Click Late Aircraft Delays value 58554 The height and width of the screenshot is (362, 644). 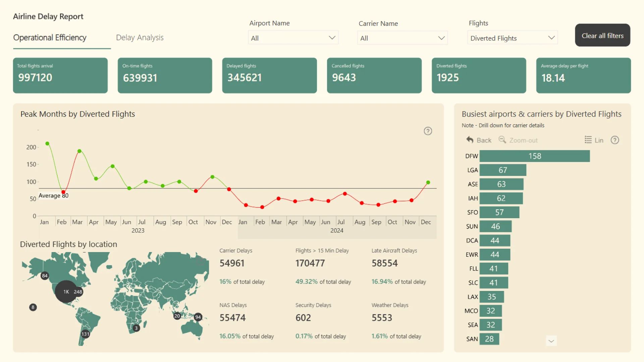[385, 263]
